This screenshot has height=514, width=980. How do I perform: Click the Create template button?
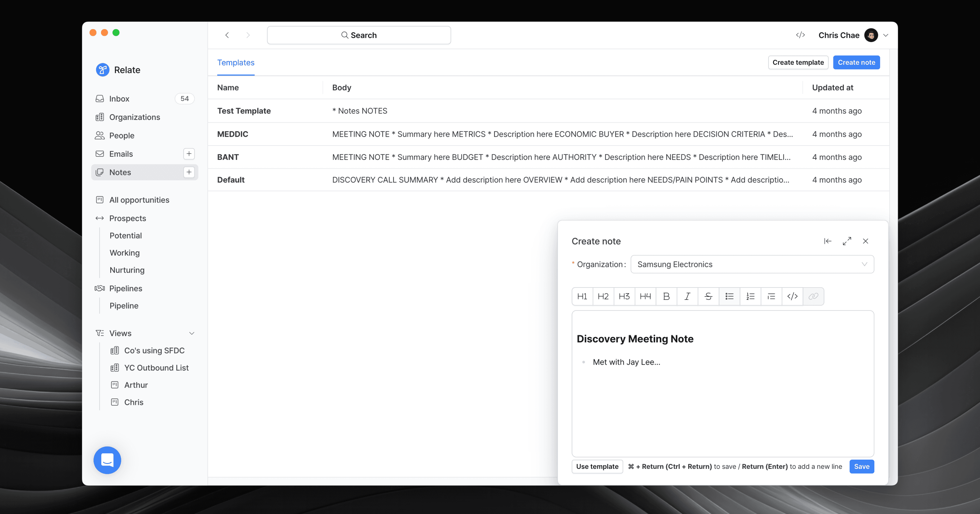(798, 62)
